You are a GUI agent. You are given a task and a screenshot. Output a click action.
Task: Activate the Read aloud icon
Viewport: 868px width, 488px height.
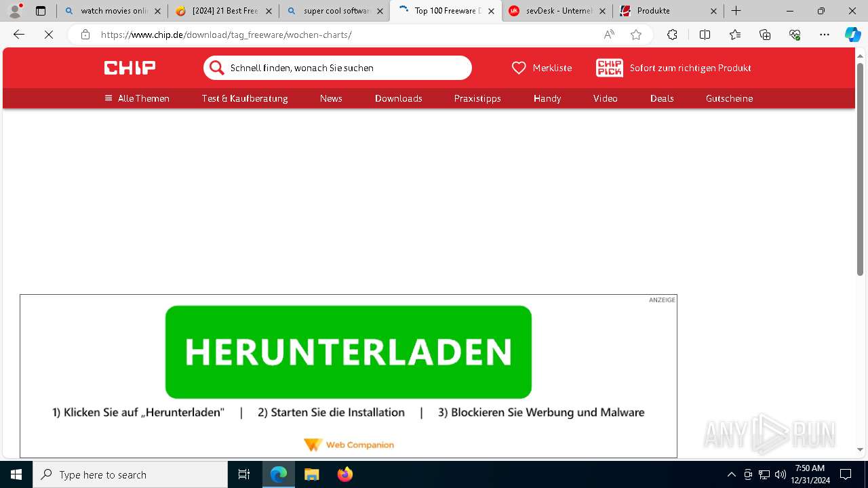[x=609, y=35]
